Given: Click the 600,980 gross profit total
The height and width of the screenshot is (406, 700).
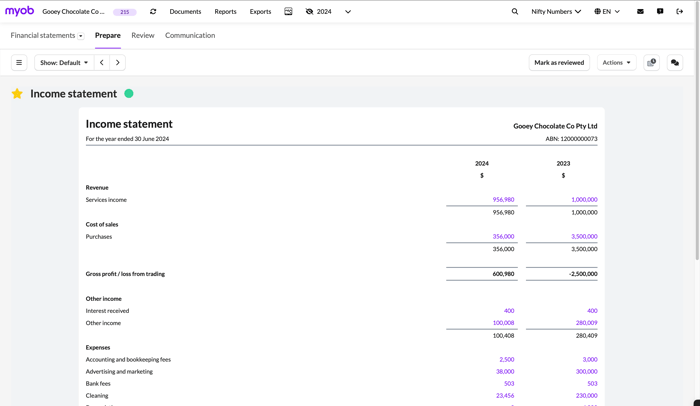Looking at the screenshot, I should click(503, 274).
